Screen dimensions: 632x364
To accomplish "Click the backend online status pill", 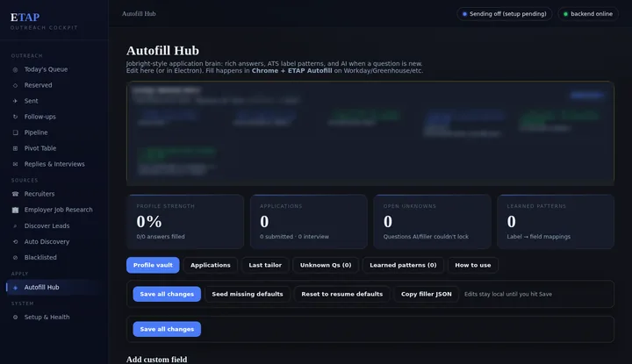I will click(588, 14).
